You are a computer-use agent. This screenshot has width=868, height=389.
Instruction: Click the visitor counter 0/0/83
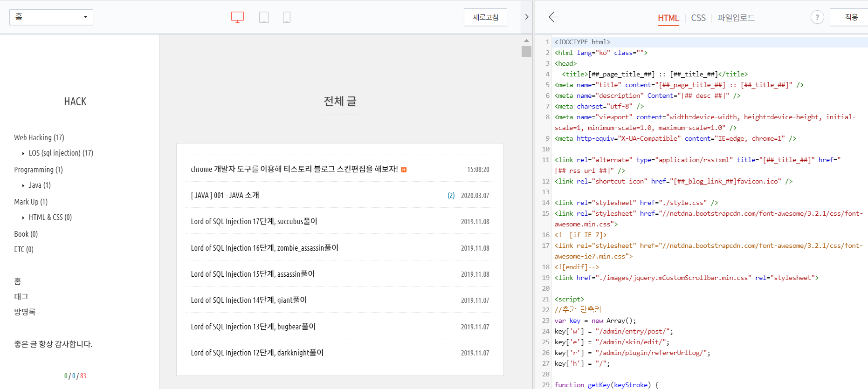tap(75, 376)
